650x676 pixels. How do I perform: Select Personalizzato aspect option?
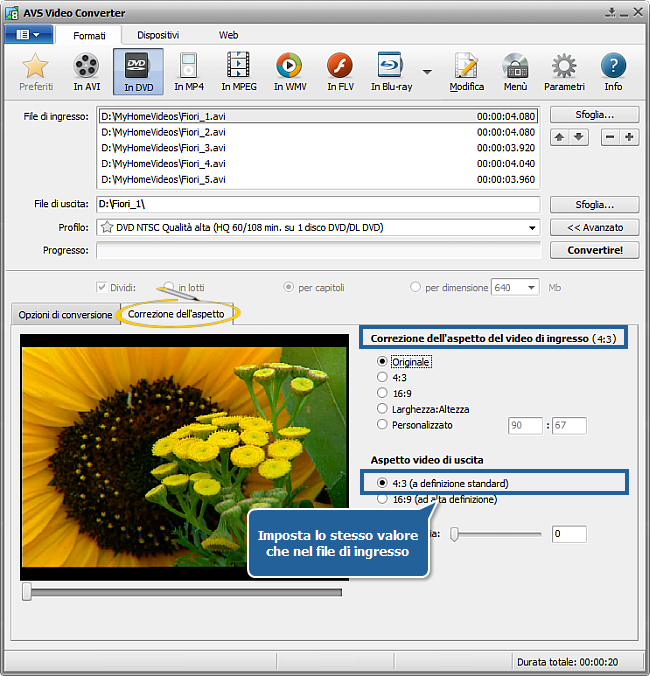click(382, 425)
